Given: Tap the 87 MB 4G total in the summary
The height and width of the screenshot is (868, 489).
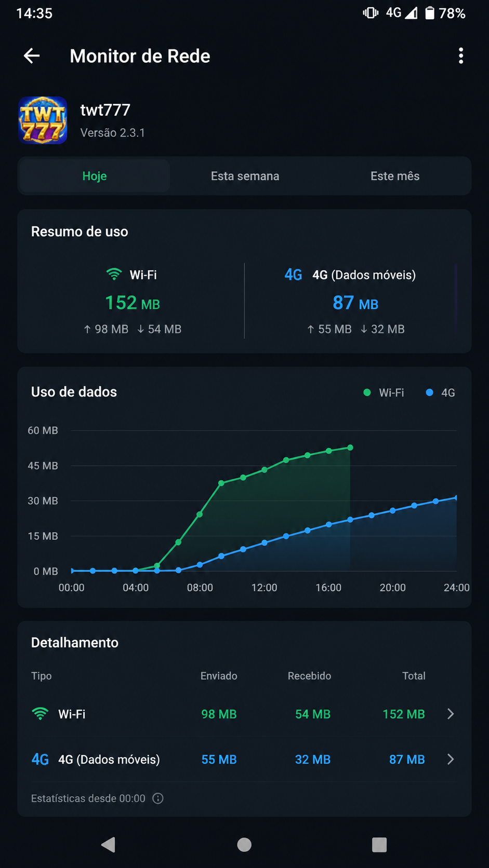Looking at the screenshot, I should 355,303.
